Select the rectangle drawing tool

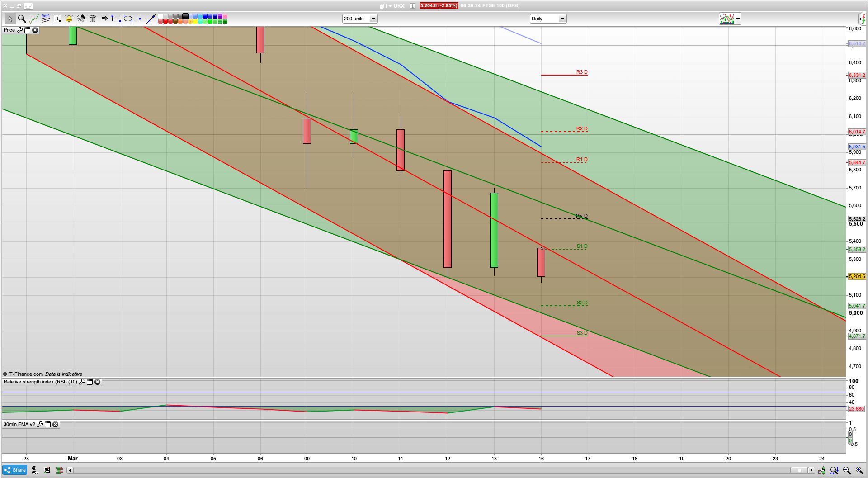pos(116,19)
